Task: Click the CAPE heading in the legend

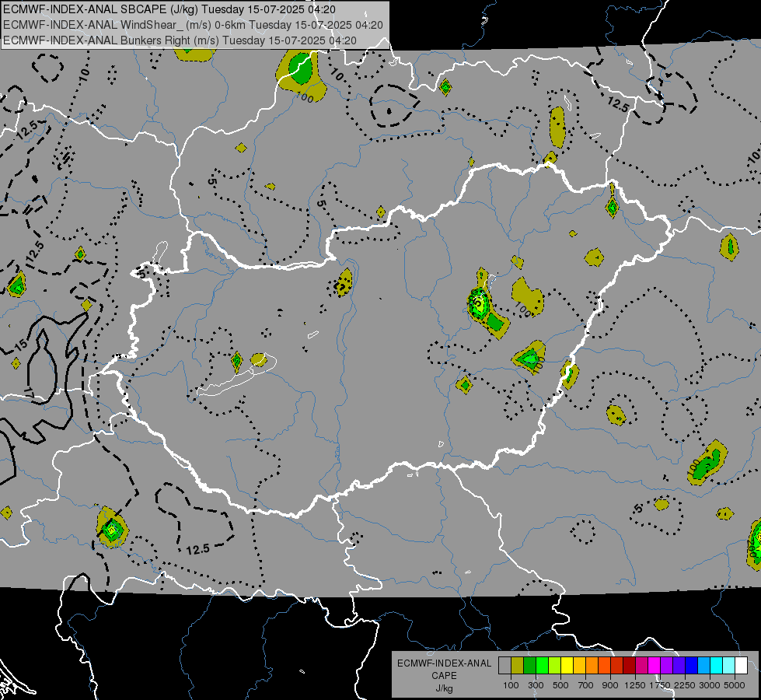Action: pyautogui.click(x=444, y=675)
